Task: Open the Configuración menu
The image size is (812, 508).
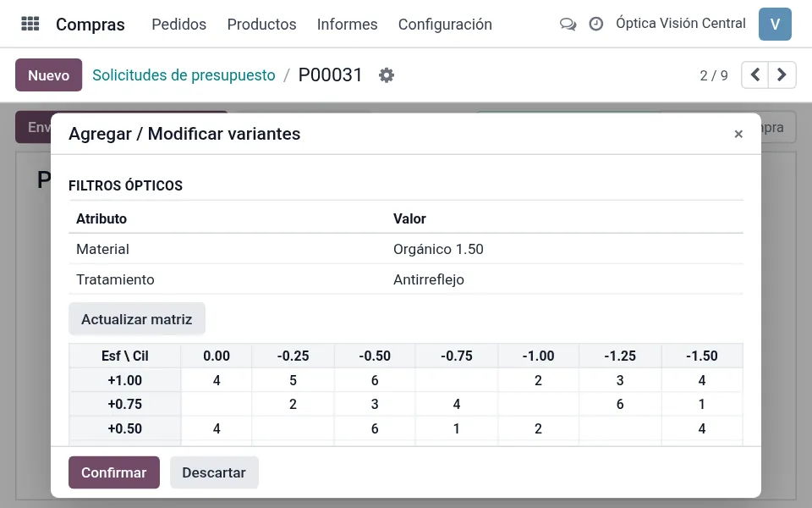Action: tap(445, 25)
